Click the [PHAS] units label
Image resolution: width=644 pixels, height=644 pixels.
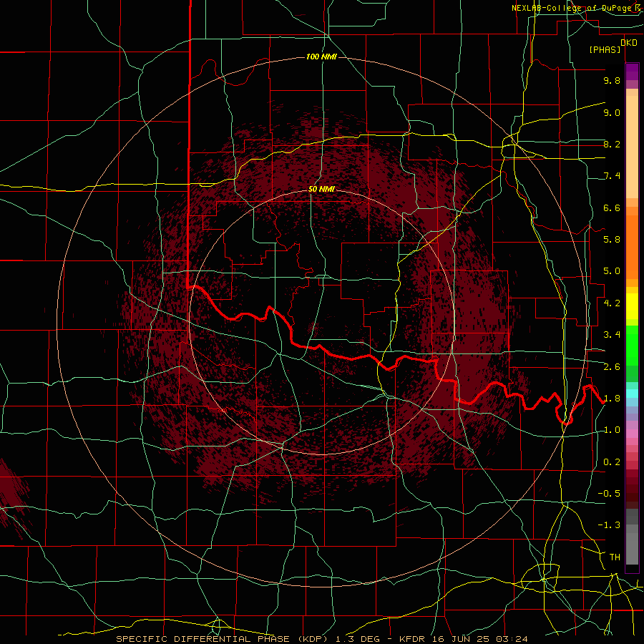605,50
